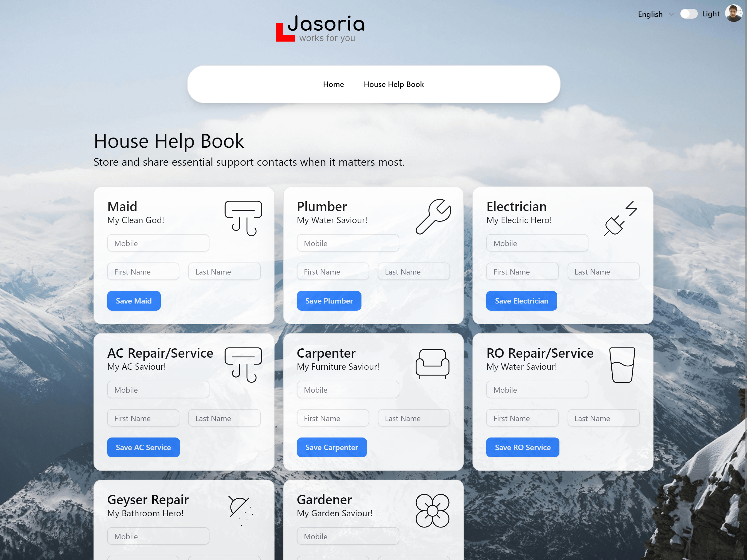The image size is (747, 560).
Task: Click the Save Plumber button
Action: (x=329, y=301)
